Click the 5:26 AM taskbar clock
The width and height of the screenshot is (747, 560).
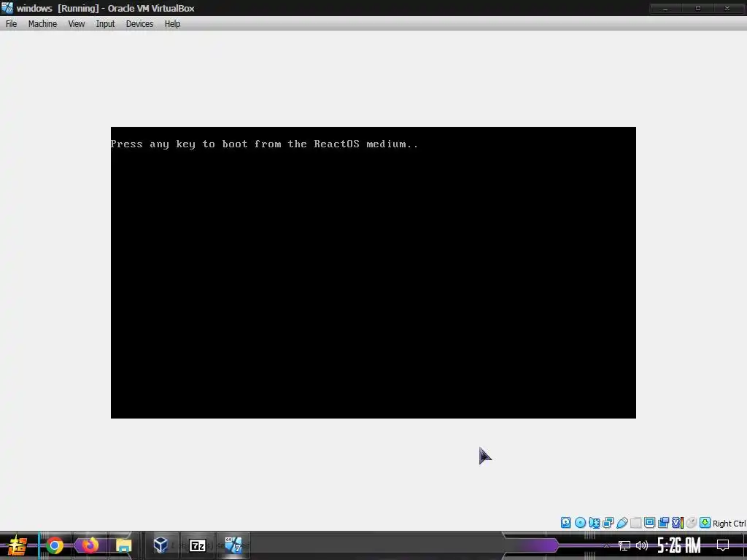point(678,545)
